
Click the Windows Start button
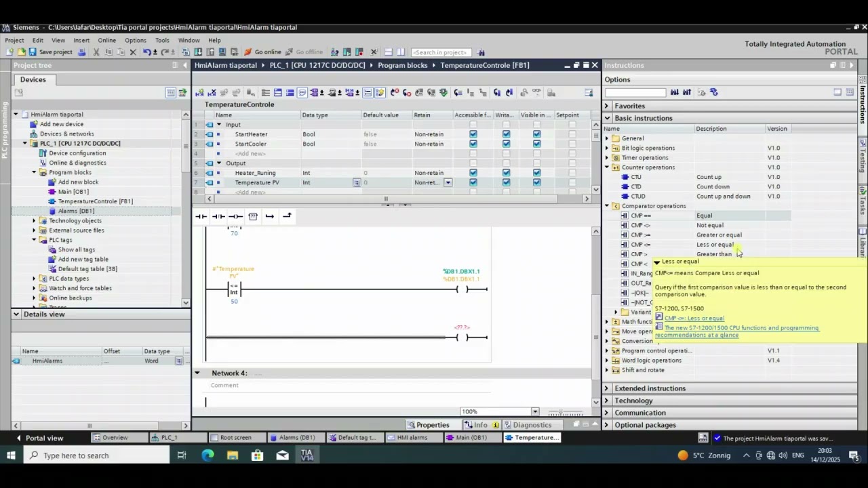tap(11, 455)
